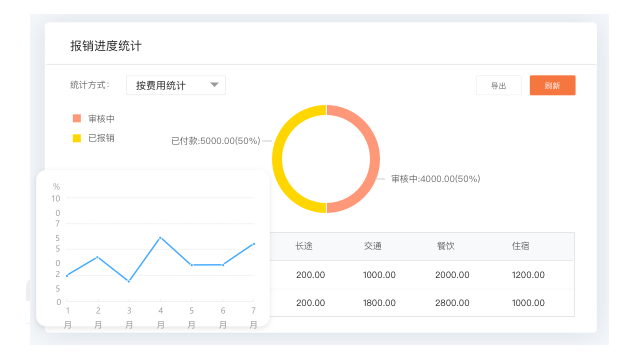The width and height of the screenshot is (640, 360).
Task: Click the dropdown arrow beside 按费用统计
Action: pos(214,85)
